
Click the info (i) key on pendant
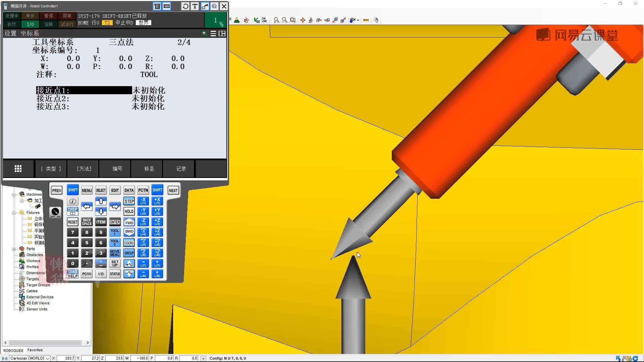coord(72,201)
